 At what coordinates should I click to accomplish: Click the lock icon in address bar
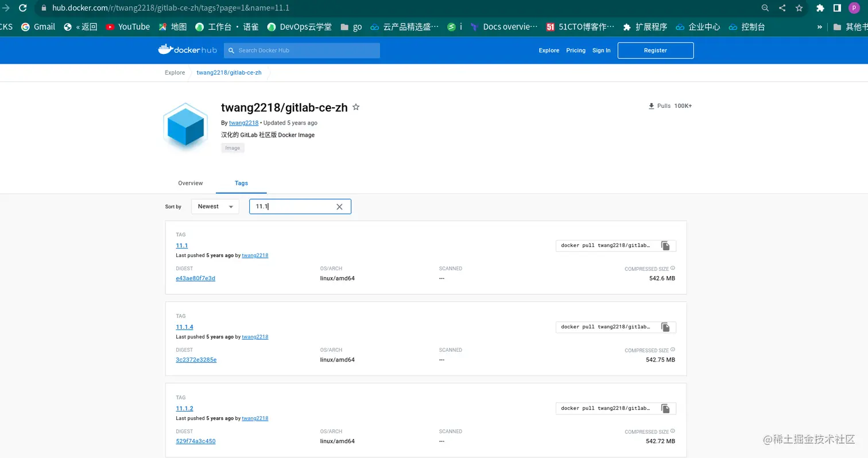pos(44,8)
